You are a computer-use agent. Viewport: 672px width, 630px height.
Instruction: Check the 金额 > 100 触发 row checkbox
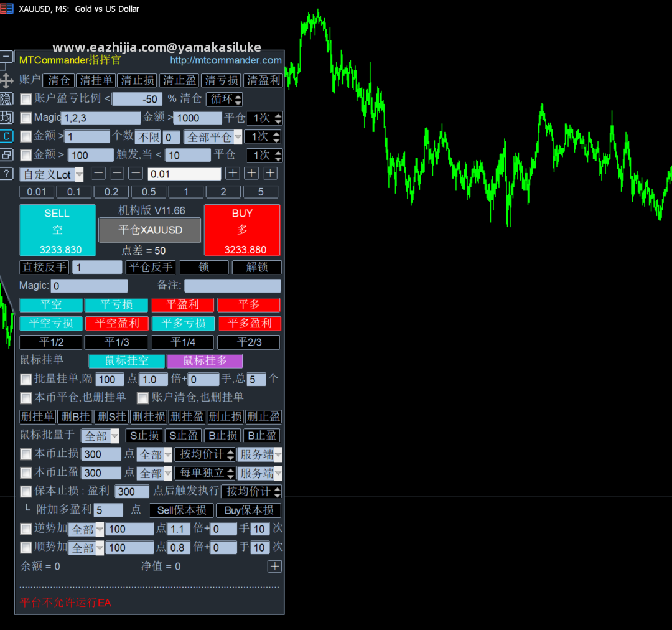click(26, 155)
